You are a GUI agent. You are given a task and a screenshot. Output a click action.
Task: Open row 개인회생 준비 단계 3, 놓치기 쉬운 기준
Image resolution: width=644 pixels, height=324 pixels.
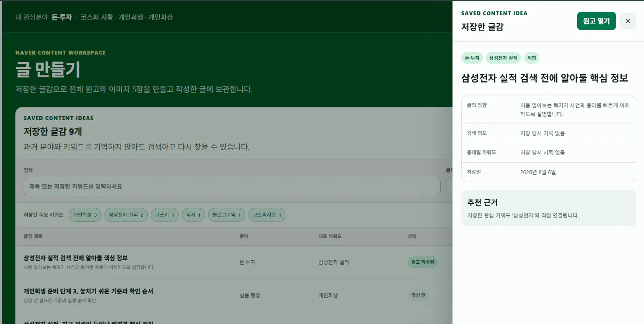[x=234, y=295]
